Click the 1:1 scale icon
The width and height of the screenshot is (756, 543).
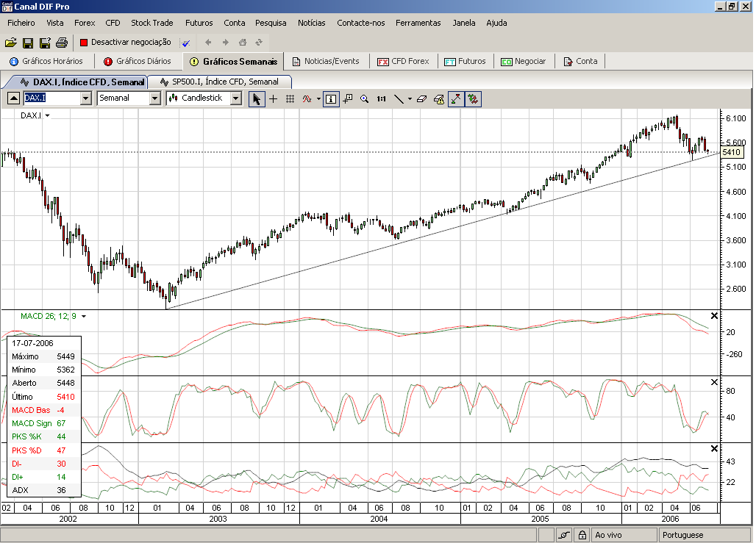381,98
